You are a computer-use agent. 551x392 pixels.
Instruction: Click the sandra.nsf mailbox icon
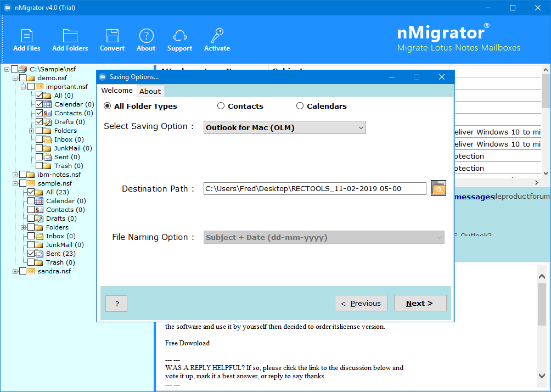31,271
